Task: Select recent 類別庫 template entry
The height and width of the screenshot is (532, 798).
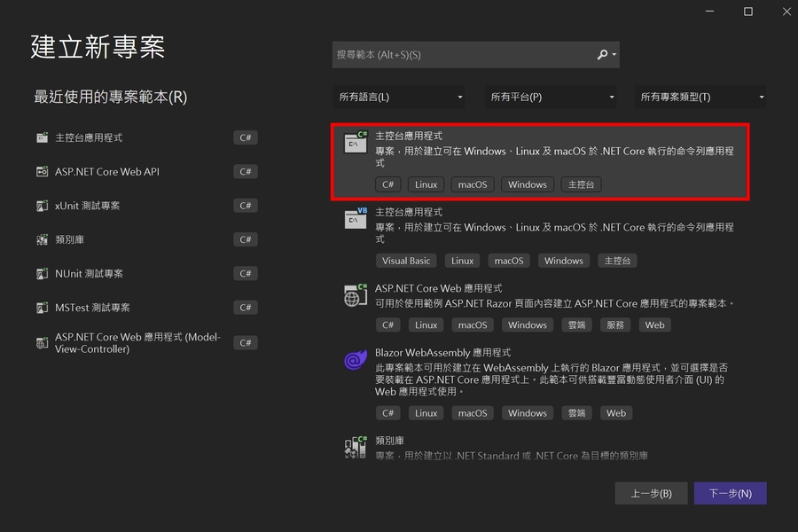Action: point(69,240)
